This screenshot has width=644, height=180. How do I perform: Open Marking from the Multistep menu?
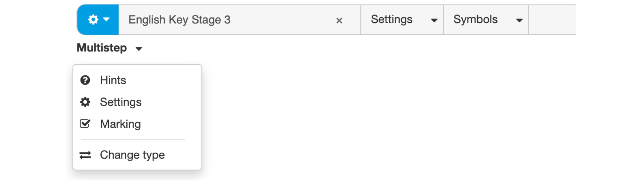(x=120, y=124)
